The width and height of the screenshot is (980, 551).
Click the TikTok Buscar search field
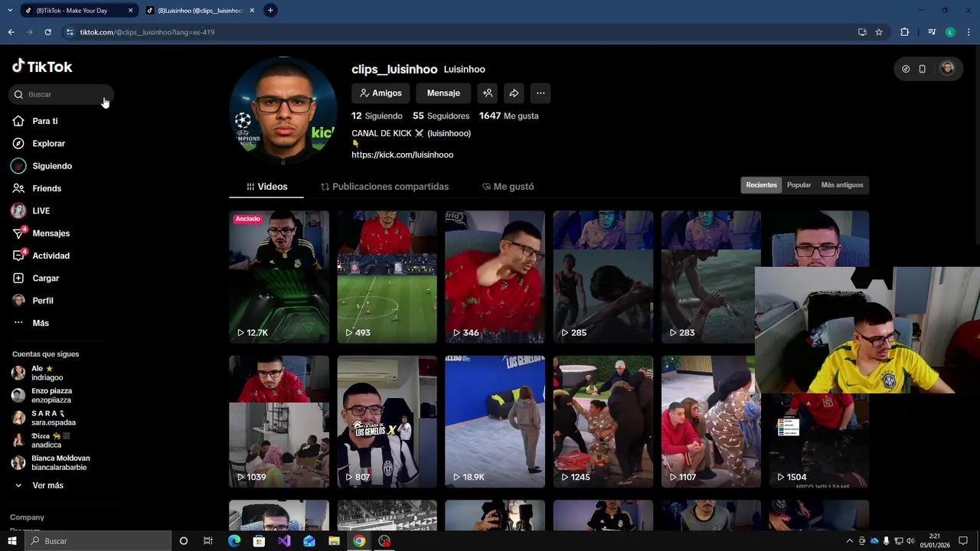(61, 94)
